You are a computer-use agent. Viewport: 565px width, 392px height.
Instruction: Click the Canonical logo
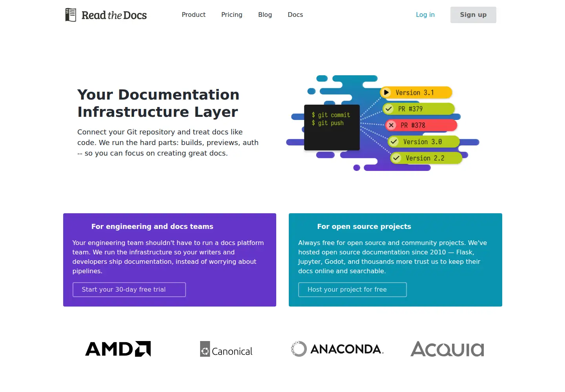coord(226,349)
